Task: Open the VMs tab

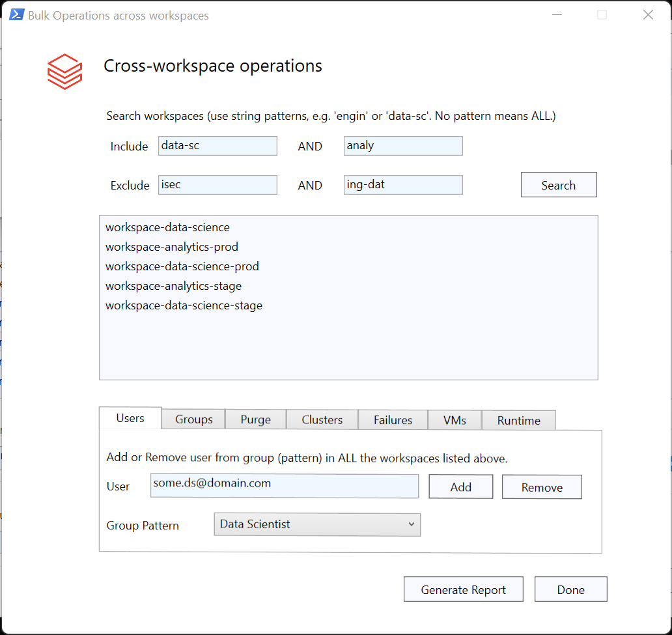Action: (454, 419)
